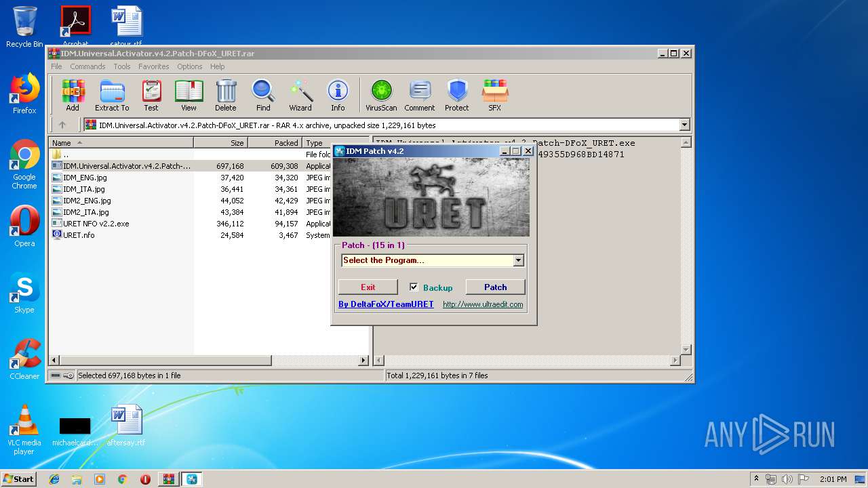Viewport: 868px width, 488px height.
Task: Open By DeltaFoX/TeamURET link
Action: [x=386, y=304]
